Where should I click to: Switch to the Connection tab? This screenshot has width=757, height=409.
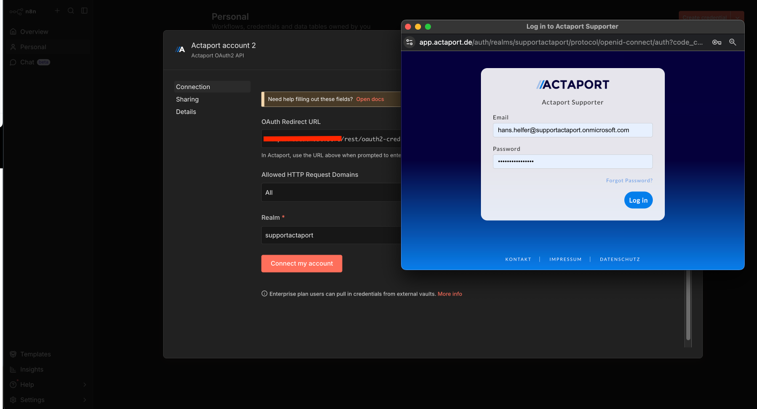point(212,87)
